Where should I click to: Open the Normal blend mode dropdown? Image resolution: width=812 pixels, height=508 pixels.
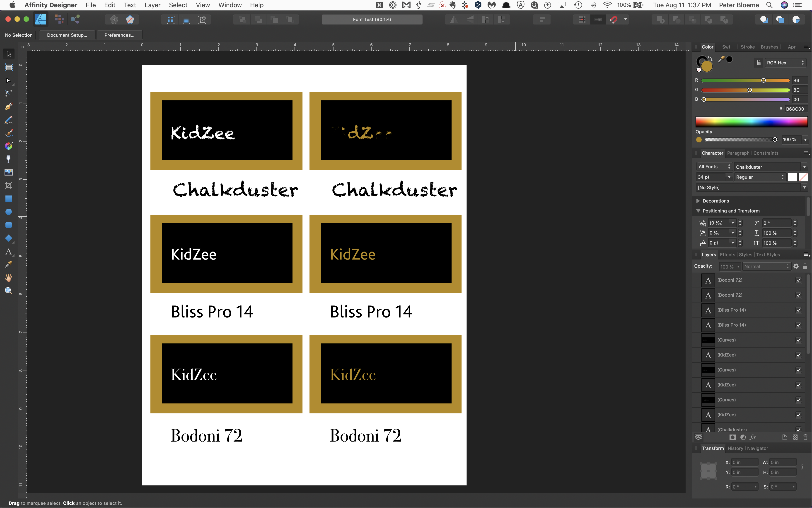[x=766, y=266]
